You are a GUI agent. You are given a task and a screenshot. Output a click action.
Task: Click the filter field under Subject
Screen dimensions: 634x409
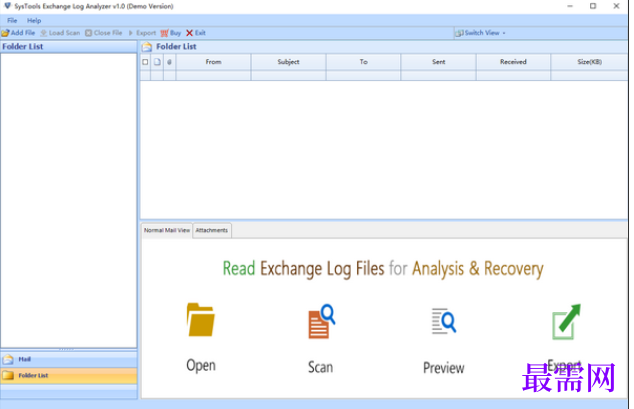(x=288, y=75)
